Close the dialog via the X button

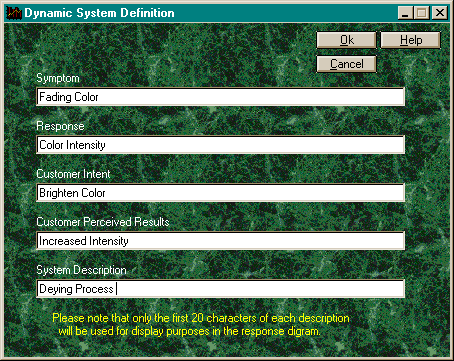(x=440, y=13)
